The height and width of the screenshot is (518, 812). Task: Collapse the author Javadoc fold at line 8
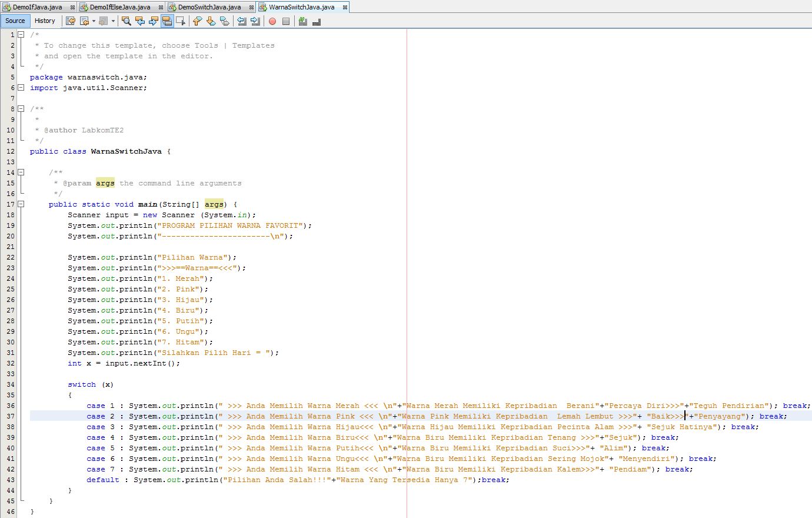(21, 109)
